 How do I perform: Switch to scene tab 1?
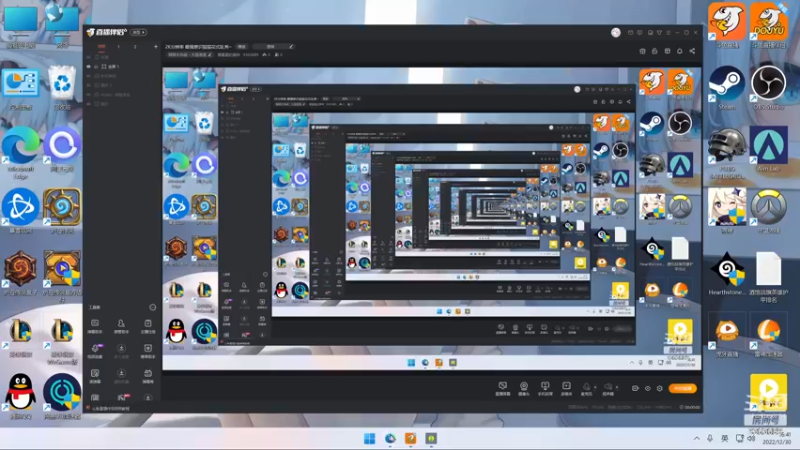point(118,46)
